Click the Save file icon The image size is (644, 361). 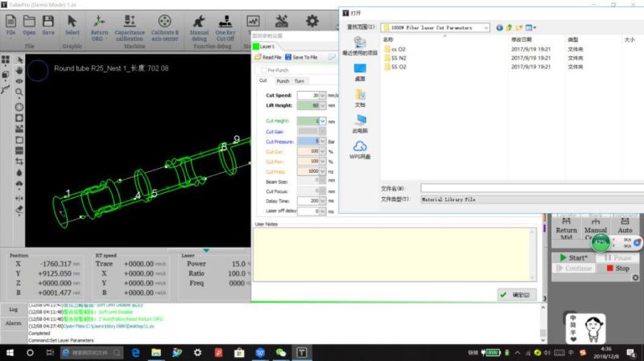(x=48, y=21)
